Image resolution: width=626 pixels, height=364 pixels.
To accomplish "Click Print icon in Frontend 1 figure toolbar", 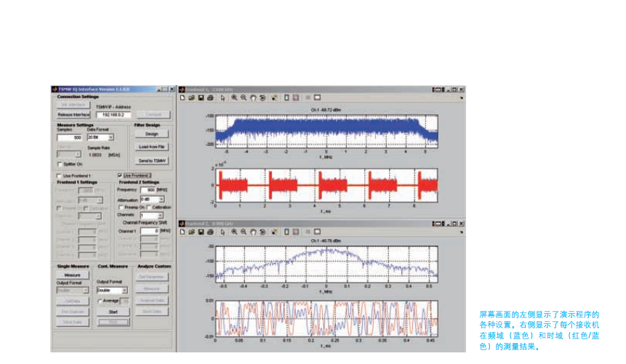I will click(210, 98).
